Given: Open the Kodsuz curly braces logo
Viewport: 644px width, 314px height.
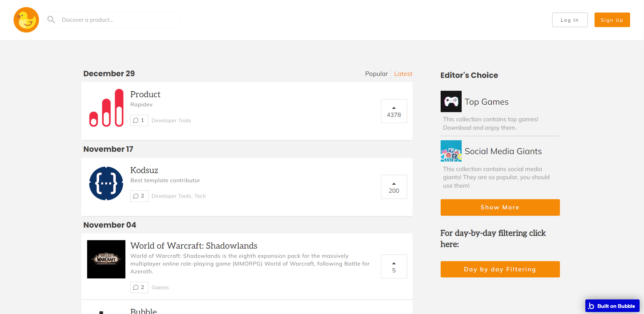Looking at the screenshot, I should 106,183.
